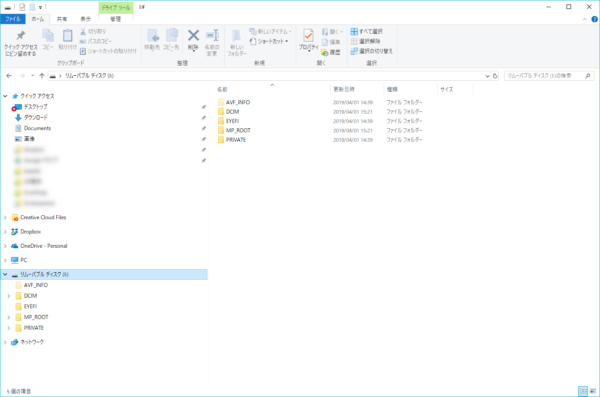
Task: Open the recent locations dropdown arrow
Action: [33, 76]
